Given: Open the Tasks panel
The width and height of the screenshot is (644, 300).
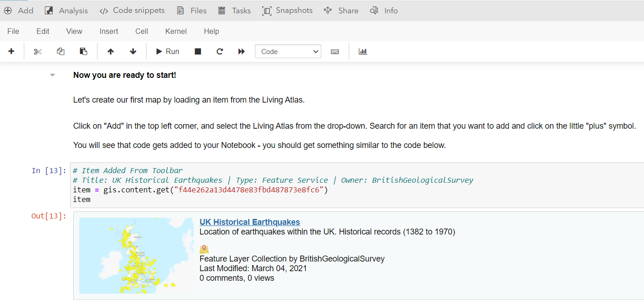Looking at the screenshot, I should (x=234, y=11).
